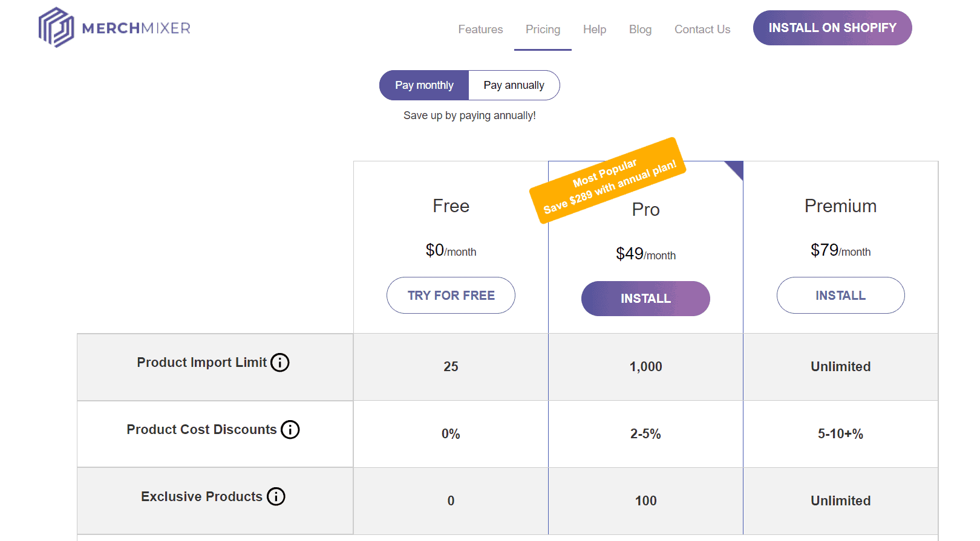Install the Pro plan
The width and height of the screenshot is (980, 541).
click(645, 299)
